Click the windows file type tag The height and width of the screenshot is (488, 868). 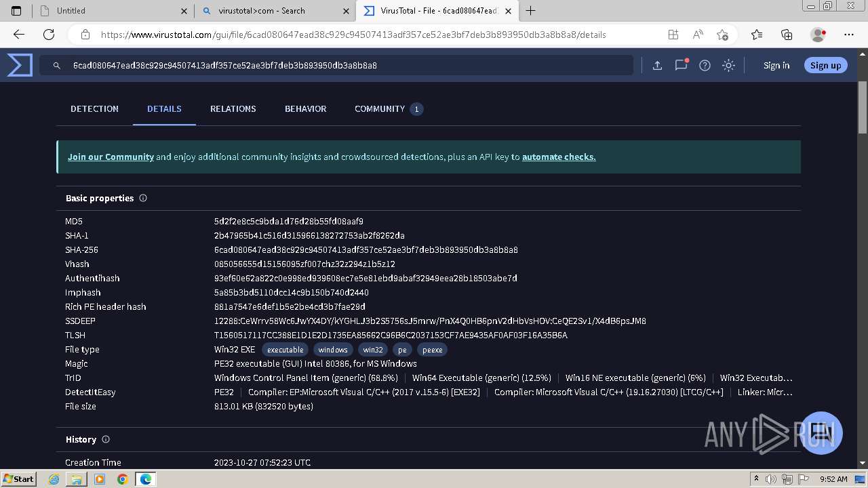(x=333, y=350)
